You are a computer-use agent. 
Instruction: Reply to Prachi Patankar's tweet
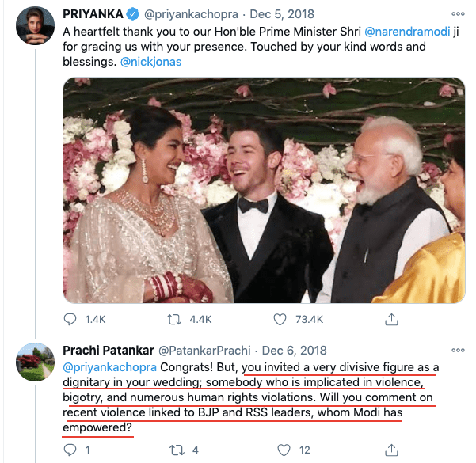pos(70,450)
